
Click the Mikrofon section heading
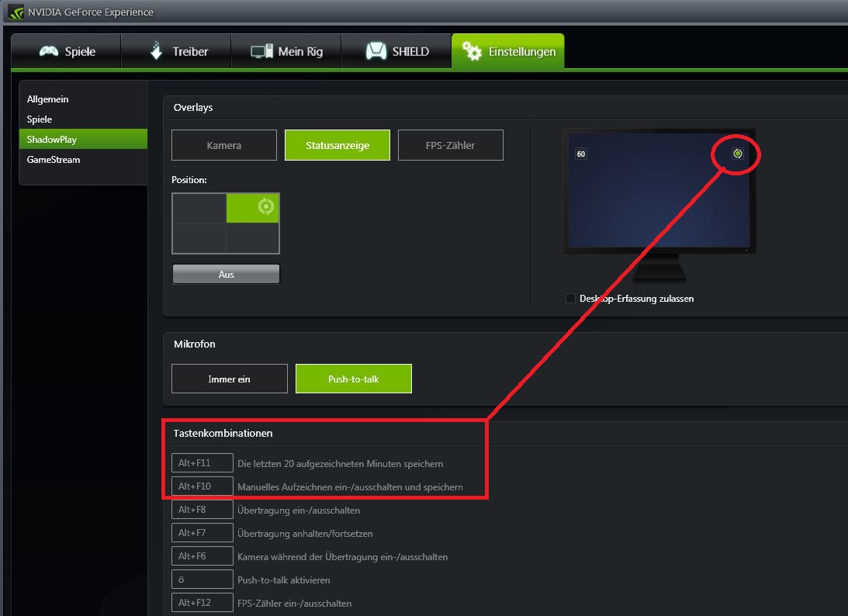coord(195,344)
